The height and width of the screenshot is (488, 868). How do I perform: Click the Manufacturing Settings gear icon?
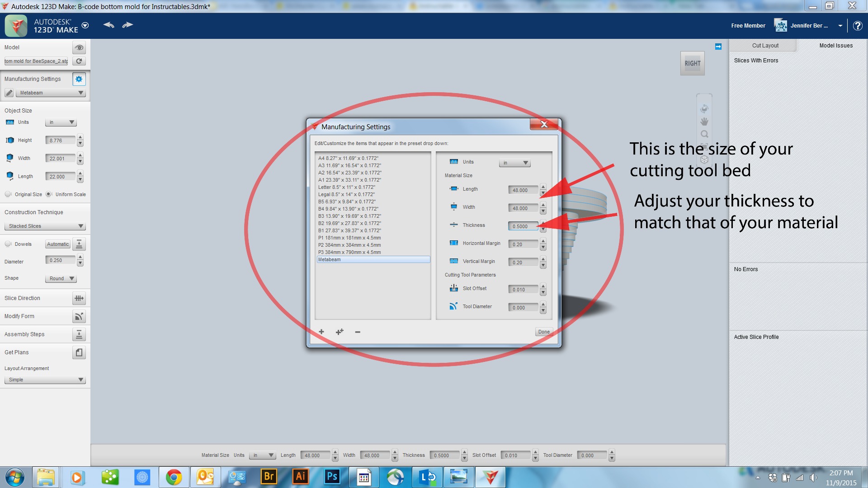coord(79,79)
